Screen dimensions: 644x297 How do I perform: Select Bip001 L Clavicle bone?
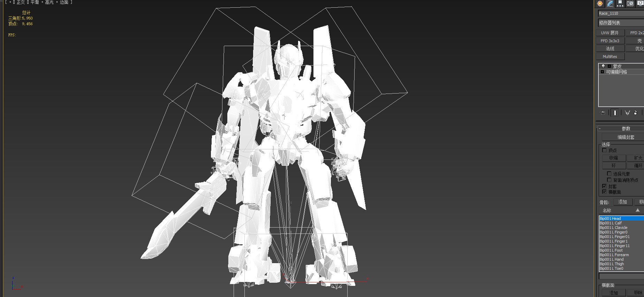coord(621,228)
